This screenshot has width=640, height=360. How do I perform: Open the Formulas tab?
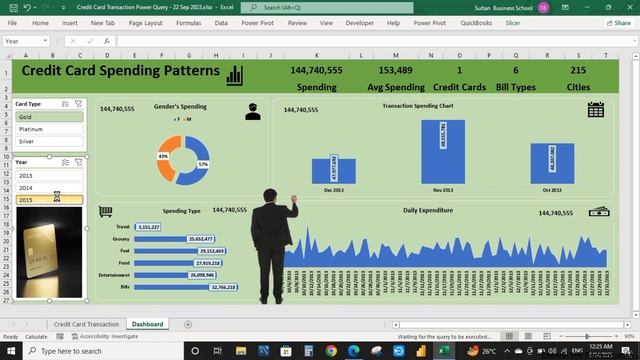click(x=189, y=23)
